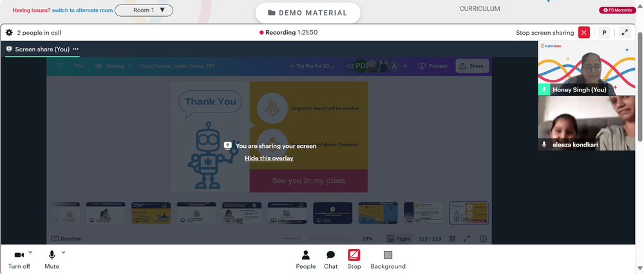Open Canva help question icon
Screen dimensions: 644x274
click(x=483, y=239)
